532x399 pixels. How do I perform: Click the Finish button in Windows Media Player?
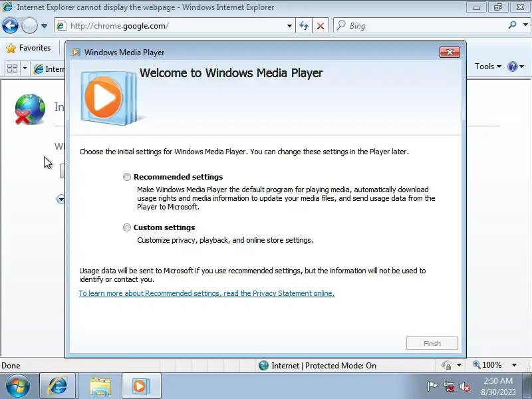(x=432, y=343)
